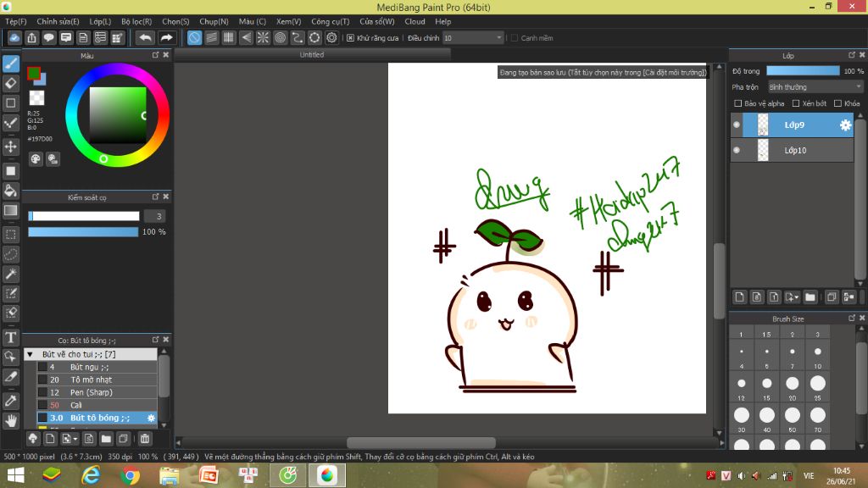This screenshot has height=488, width=868.
Task: Enable the concentric circle snap guide
Action: [280, 37]
